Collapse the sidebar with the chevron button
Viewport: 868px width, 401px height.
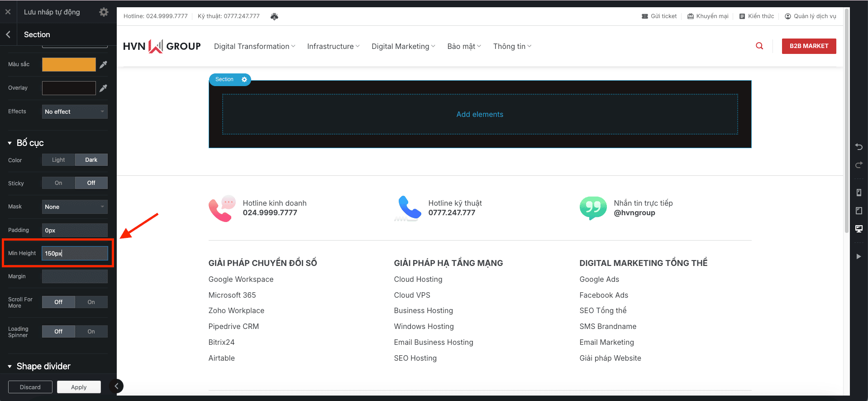pyautogui.click(x=116, y=386)
